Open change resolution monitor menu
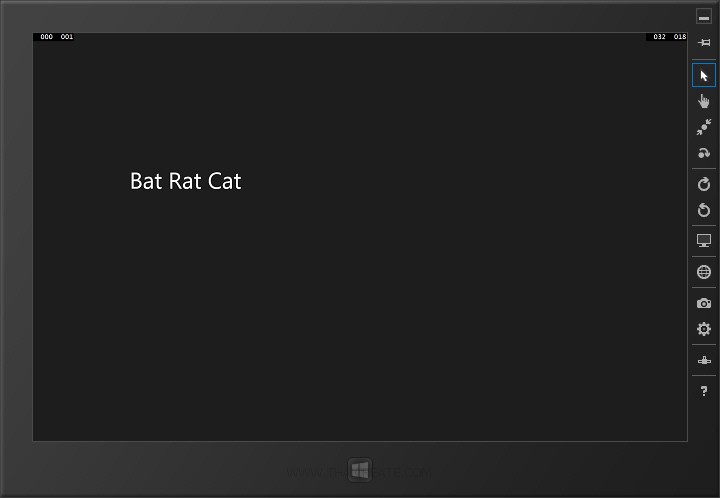The width and height of the screenshot is (720, 498). pos(704,241)
